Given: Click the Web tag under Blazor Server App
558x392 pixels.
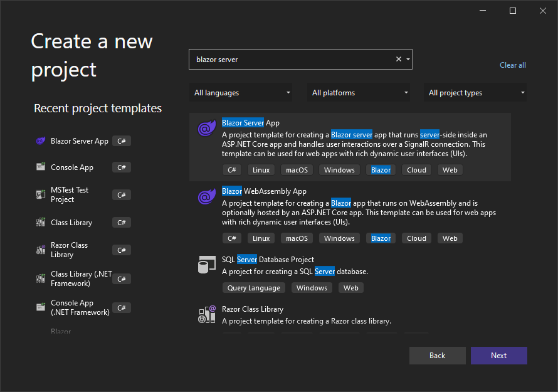Looking at the screenshot, I should (450, 170).
